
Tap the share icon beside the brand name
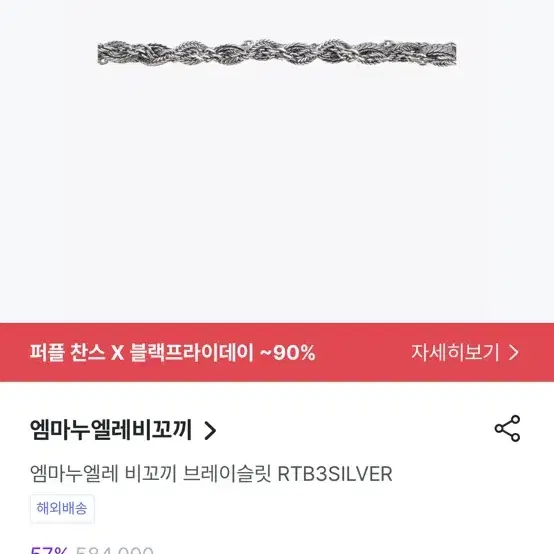tap(507, 429)
